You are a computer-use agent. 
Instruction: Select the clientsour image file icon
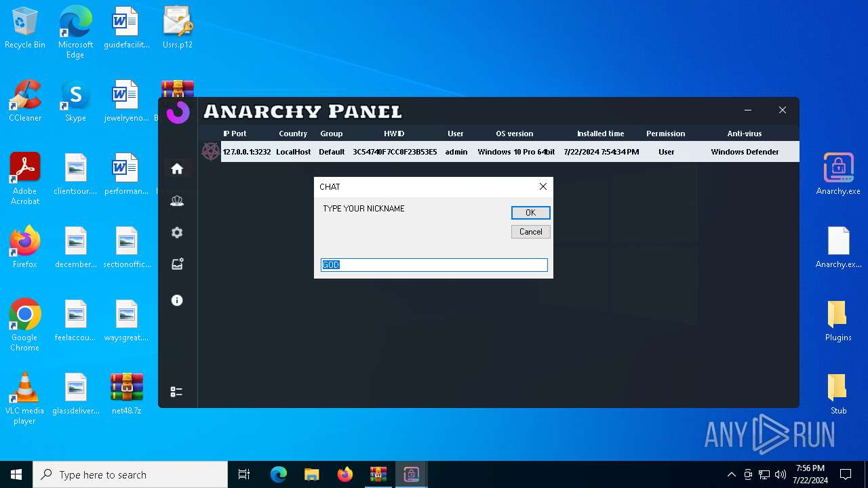[x=75, y=175]
